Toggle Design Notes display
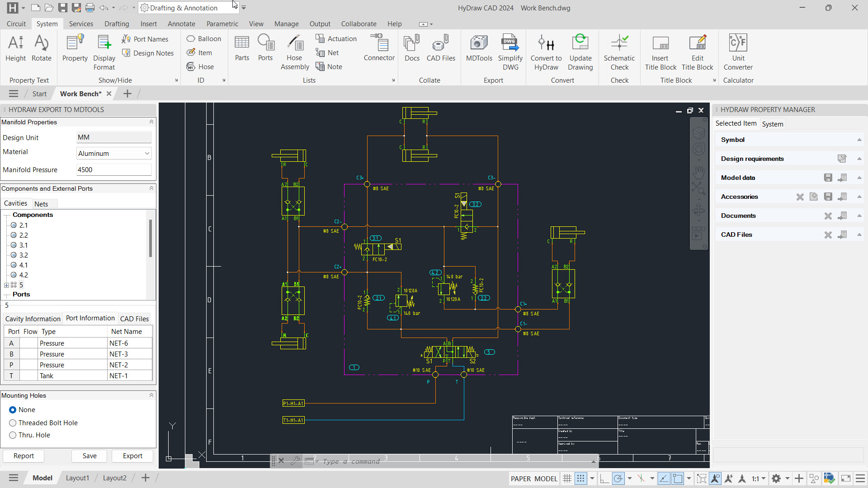 pyautogui.click(x=148, y=53)
